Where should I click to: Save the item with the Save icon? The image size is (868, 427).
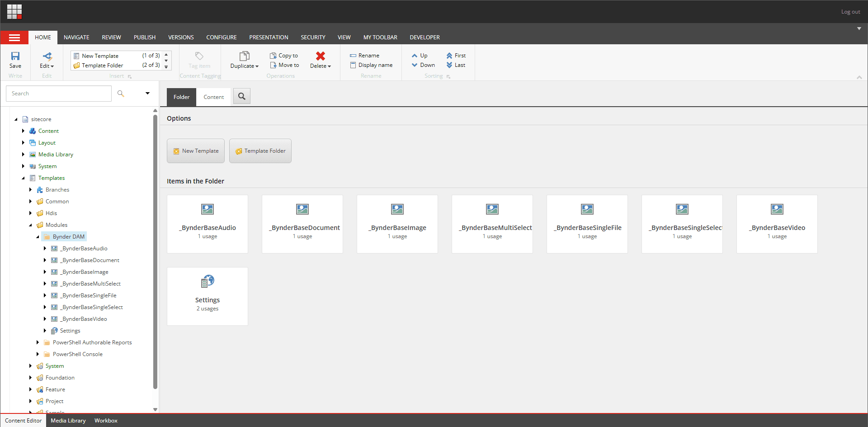click(x=15, y=56)
